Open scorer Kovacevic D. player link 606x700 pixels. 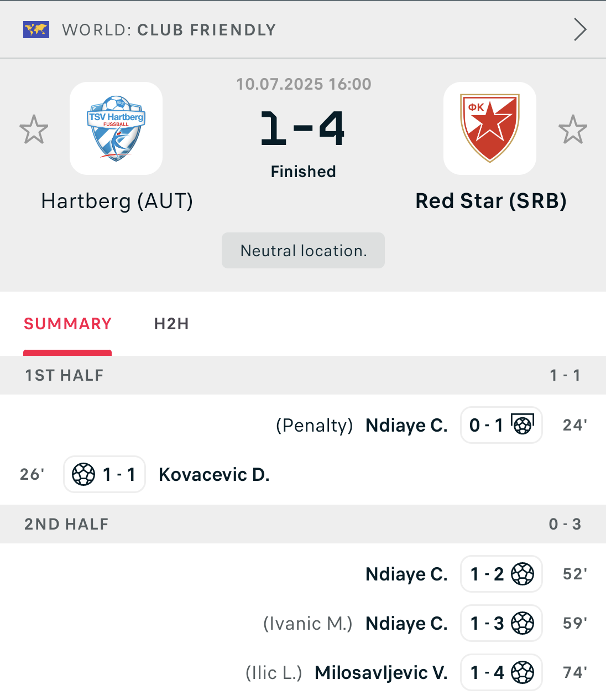(x=214, y=475)
